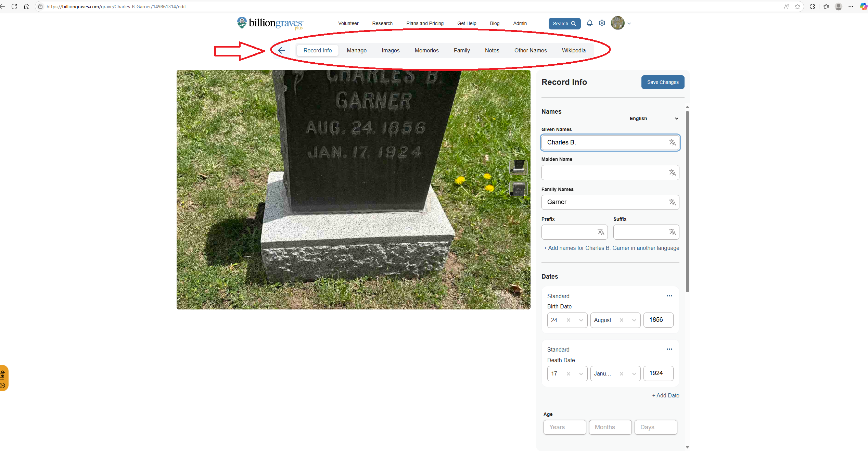Click the + Add Date link
The width and height of the screenshot is (868, 458).
pyautogui.click(x=665, y=395)
